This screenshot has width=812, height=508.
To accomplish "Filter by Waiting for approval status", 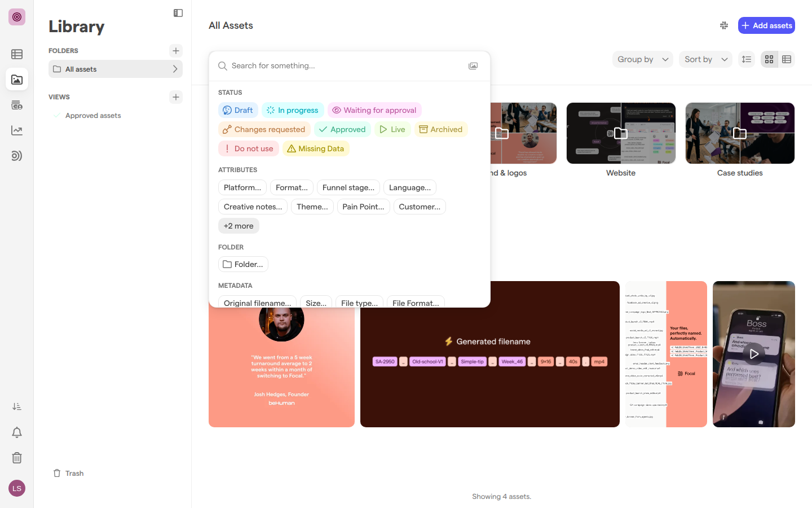I will [374, 110].
